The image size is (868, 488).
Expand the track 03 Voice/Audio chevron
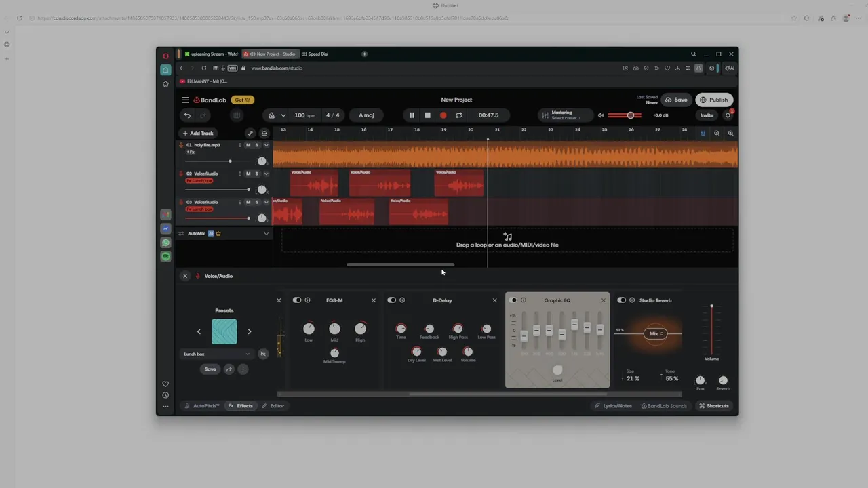tap(267, 202)
